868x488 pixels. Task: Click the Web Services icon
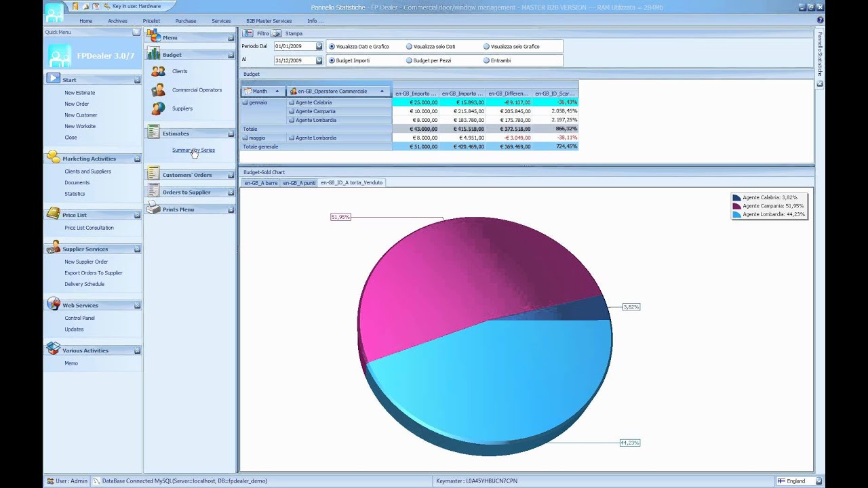pyautogui.click(x=53, y=304)
